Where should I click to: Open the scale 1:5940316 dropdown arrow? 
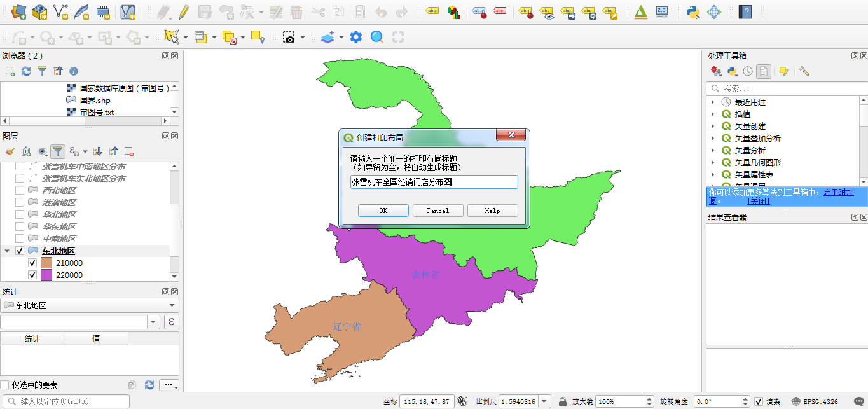click(544, 401)
